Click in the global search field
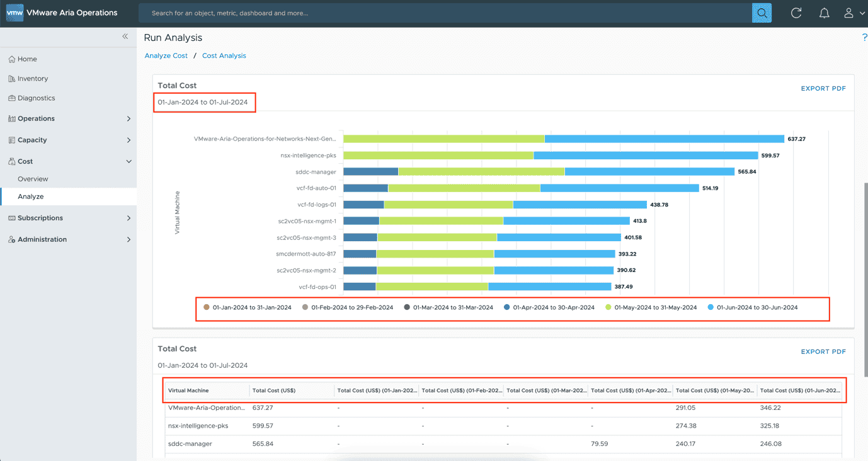The image size is (868, 461). coord(441,13)
